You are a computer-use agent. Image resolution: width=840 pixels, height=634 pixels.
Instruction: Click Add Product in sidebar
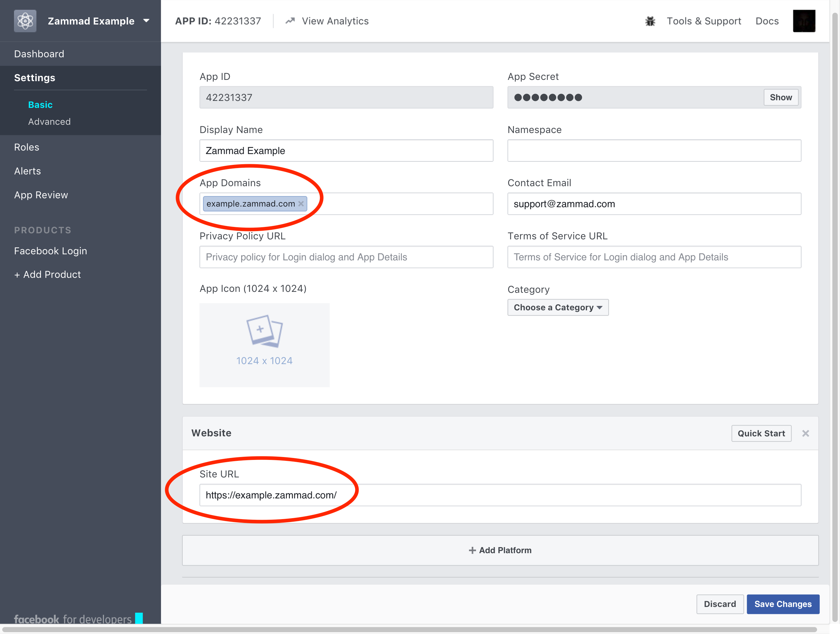coord(47,275)
